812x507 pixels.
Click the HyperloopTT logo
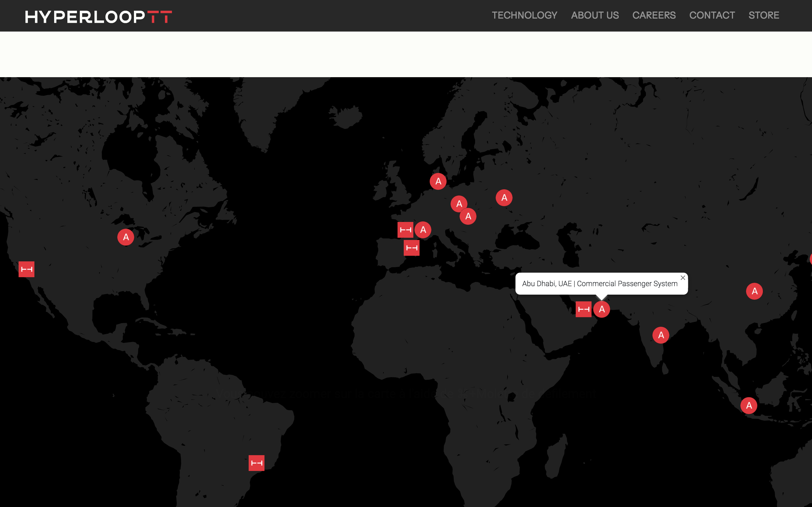(x=98, y=16)
